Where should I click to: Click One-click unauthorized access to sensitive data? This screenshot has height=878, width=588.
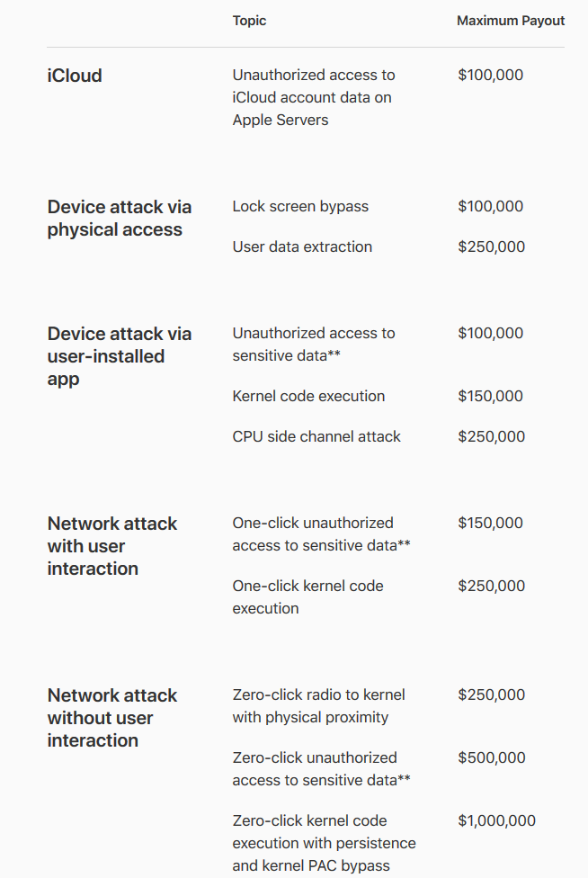[322, 533]
